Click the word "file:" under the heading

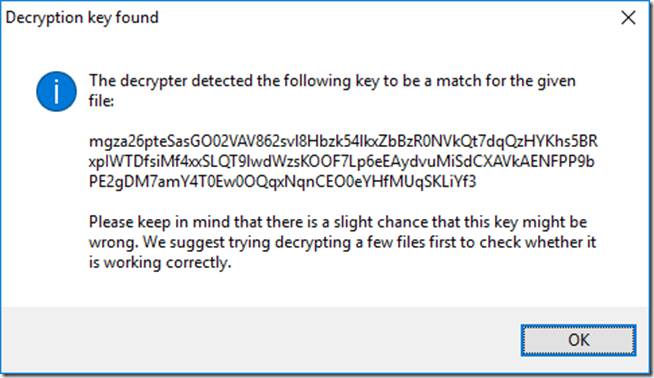(x=101, y=101)
